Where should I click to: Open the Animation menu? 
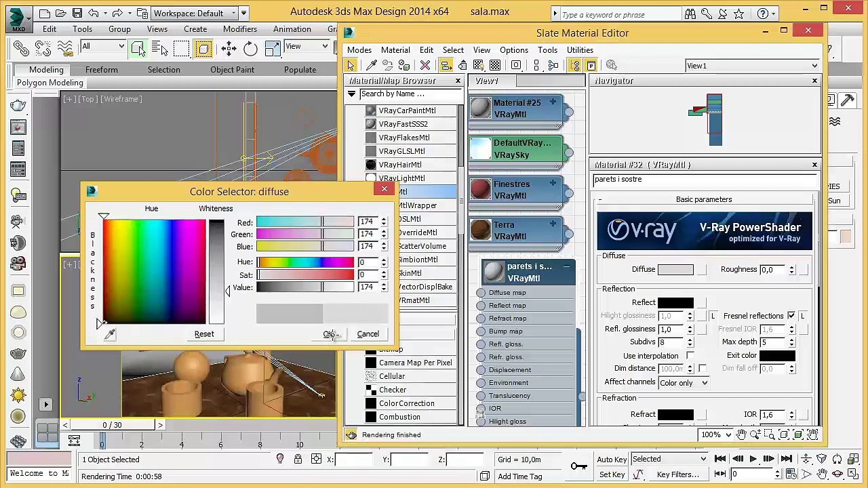point(292,29)
